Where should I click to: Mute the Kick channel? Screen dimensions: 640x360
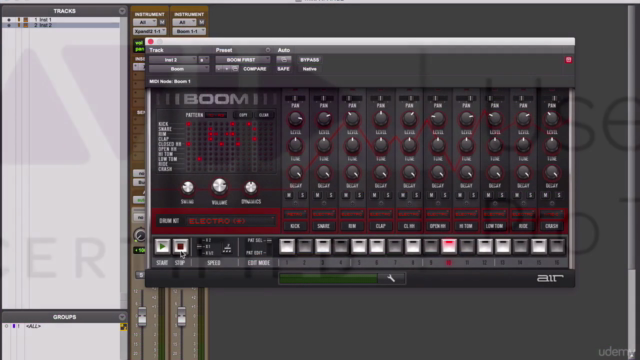click(x=289, y=196)
